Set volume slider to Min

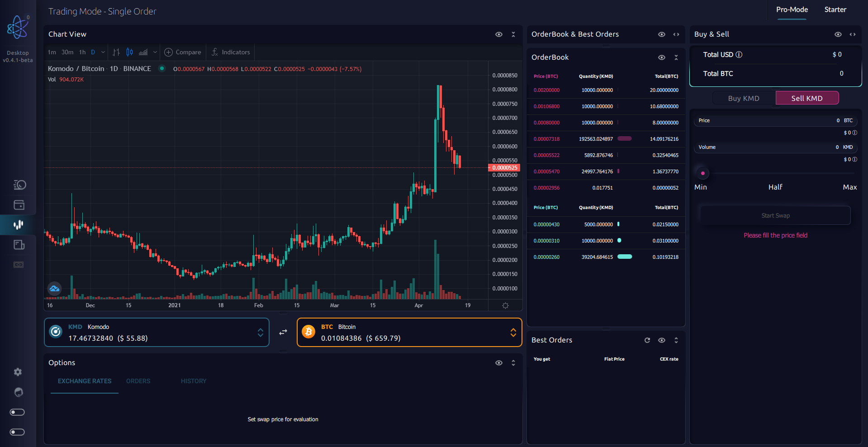[x=701, y=187]
